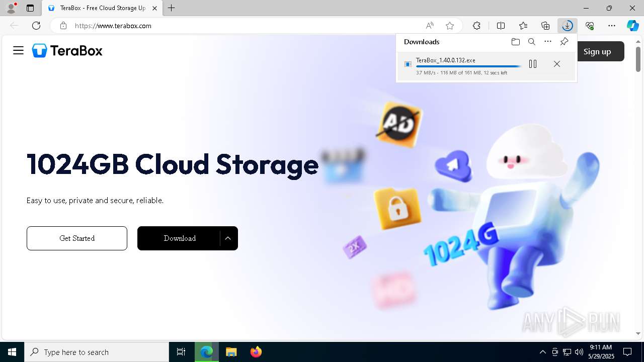Open Task View on taskbar
The width and height of the screenshot is (644, 362).
click(181, 352)
